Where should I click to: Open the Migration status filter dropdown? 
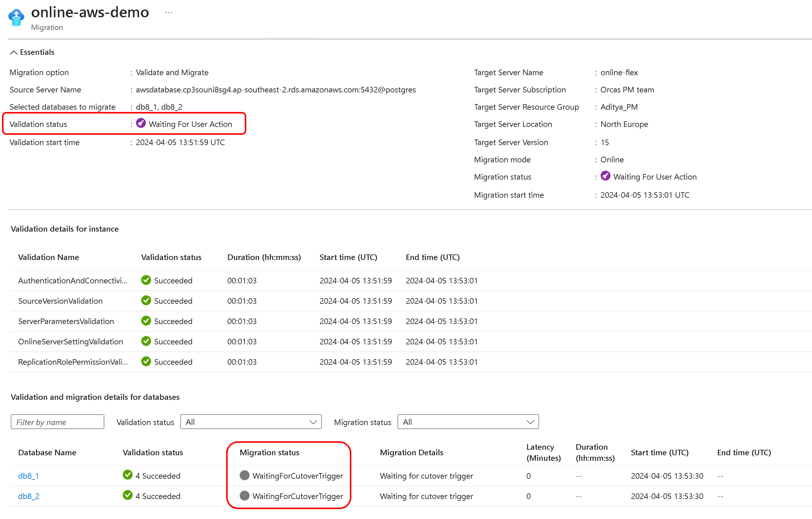468,422
